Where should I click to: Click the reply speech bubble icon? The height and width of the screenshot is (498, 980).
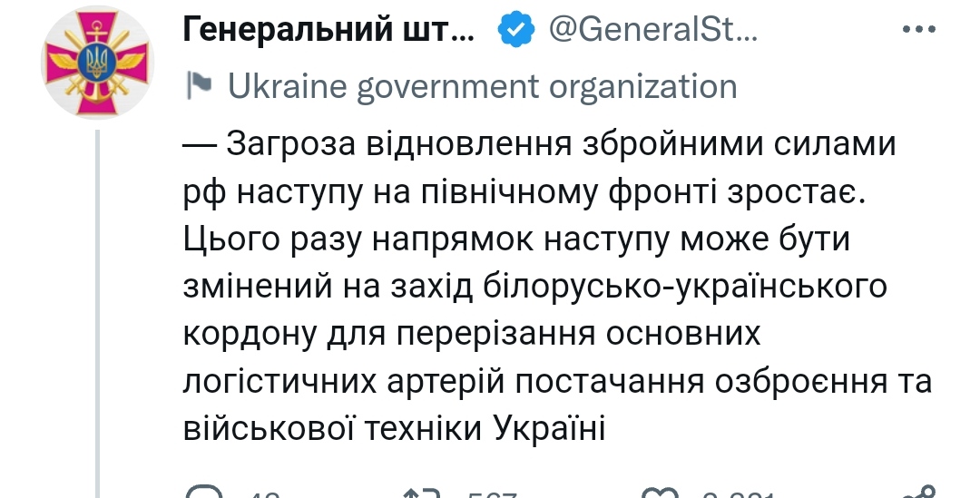click(x=205, y=492)
